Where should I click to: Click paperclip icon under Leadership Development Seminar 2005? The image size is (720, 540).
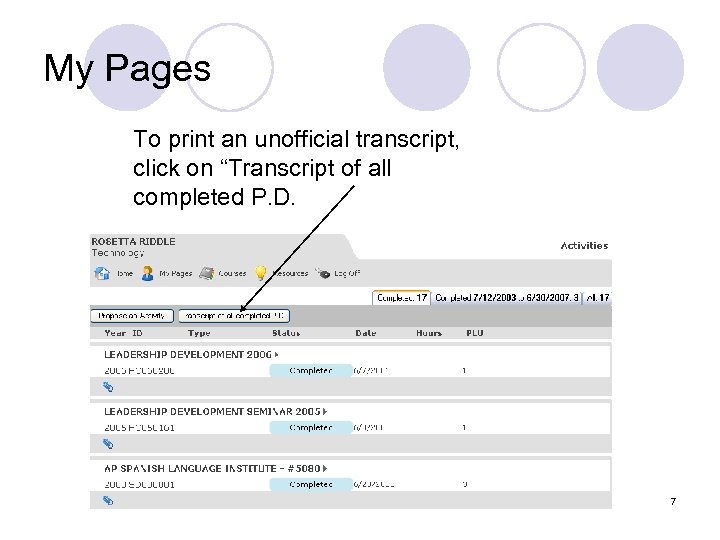108,444
